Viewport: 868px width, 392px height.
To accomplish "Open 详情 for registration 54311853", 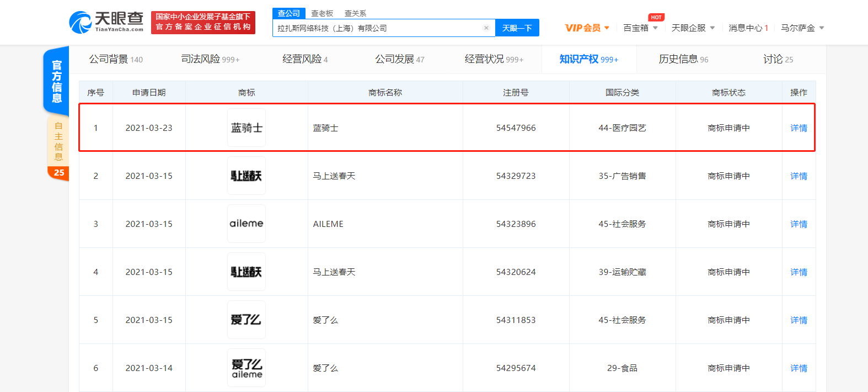I will [799, 320].
